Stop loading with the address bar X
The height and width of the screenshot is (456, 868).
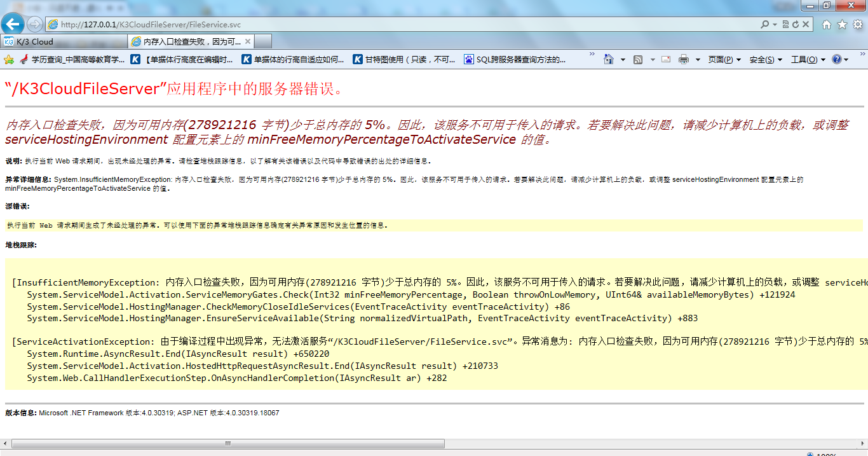[x=806, y=24]
